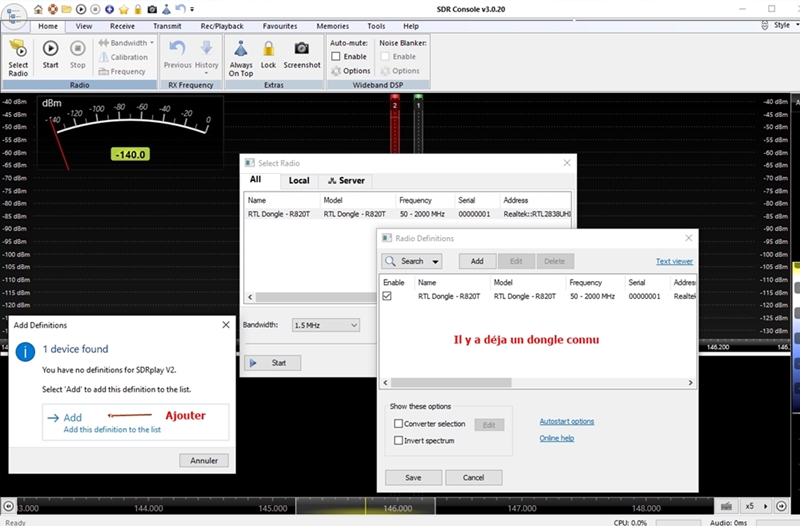Click the Frequency ribbon item
The image size is (800, 526).
click(x=122, y=71)
